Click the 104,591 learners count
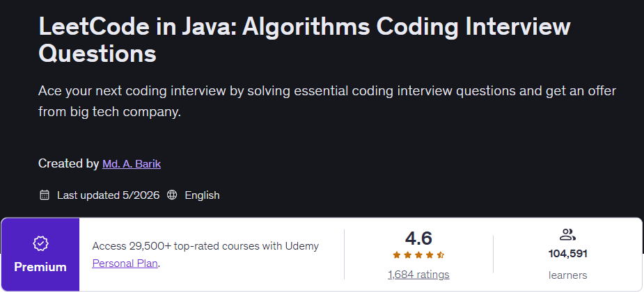 pos(567,254)
